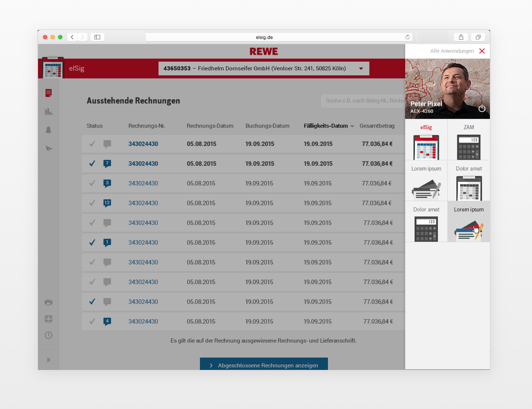The width and height of the screenshot is (532, 409).
Task: Open the bar chart statistics sidebar icon
Action: click(x=49, y=111)
